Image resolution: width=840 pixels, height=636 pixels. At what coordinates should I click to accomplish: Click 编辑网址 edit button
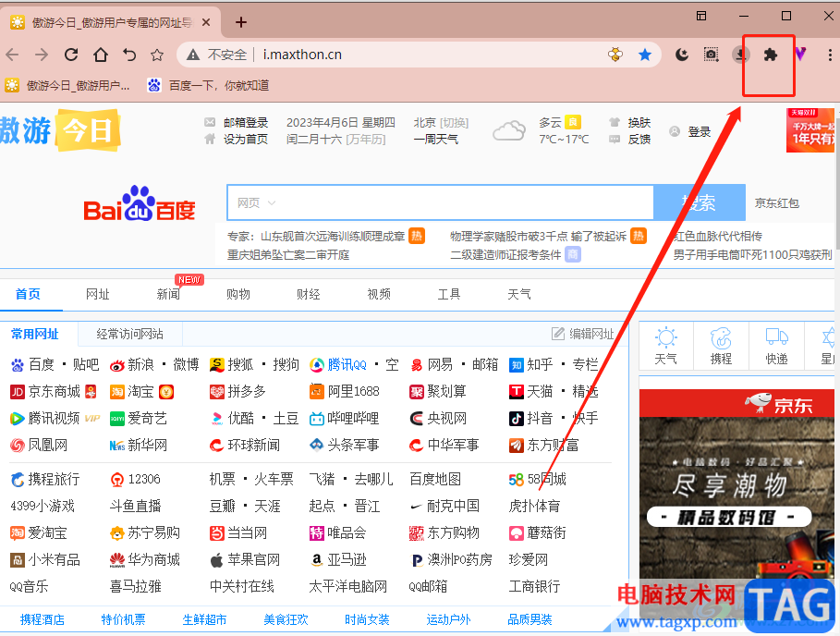point(583,334)
